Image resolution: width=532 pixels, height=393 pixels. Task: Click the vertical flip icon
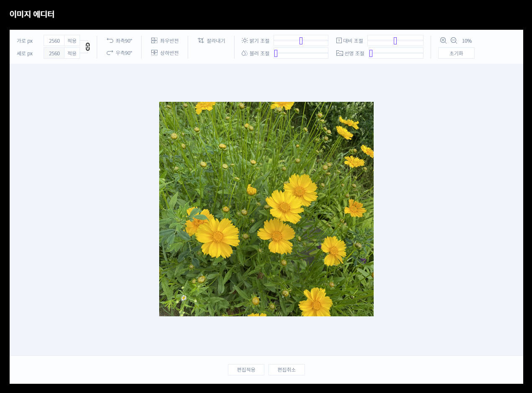[x=154, y=53]
